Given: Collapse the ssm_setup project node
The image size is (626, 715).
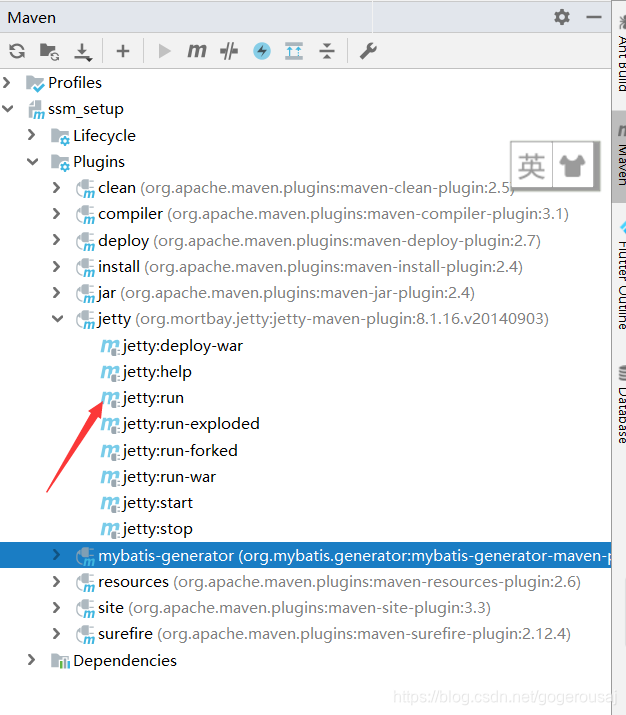Looking at the screenshot, I should 7,109.
